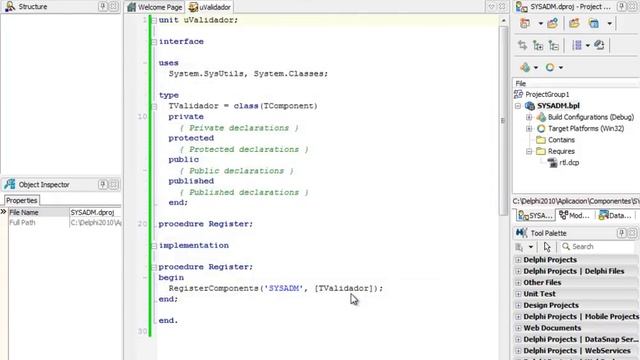
Task: Click the target platform toolbar icon
Action: pyautogui.click(x=550, y=67)
